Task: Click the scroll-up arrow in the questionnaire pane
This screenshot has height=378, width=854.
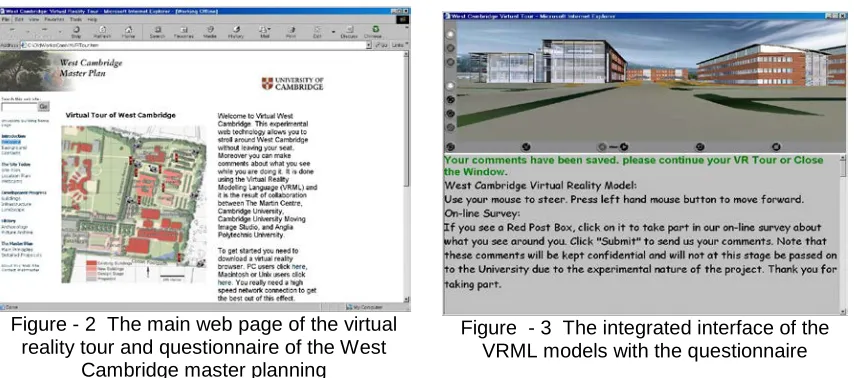Action: pyautogui.click(x=844, y=158)
